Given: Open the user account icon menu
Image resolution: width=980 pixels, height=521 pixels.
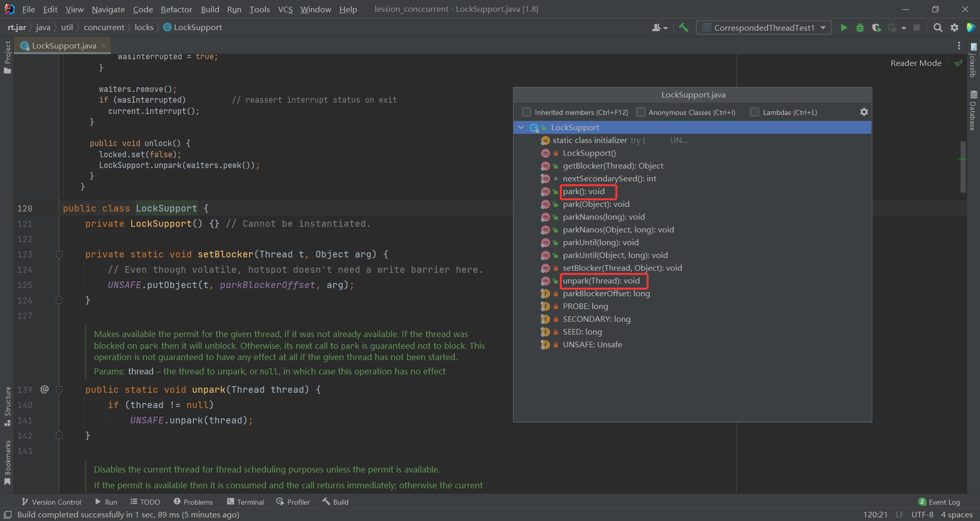Looking at the screenshot, I should [656, 28].
